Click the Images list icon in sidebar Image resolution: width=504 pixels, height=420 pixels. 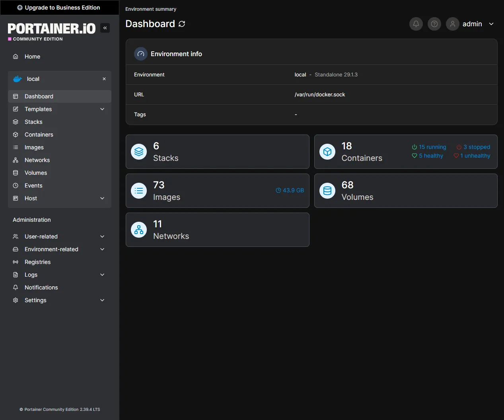click(16, 147)
